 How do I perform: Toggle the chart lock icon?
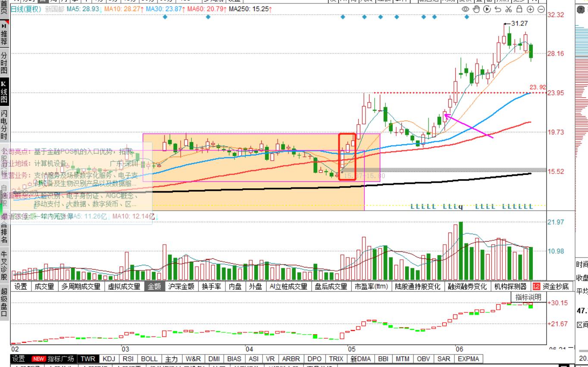(519, 9)
